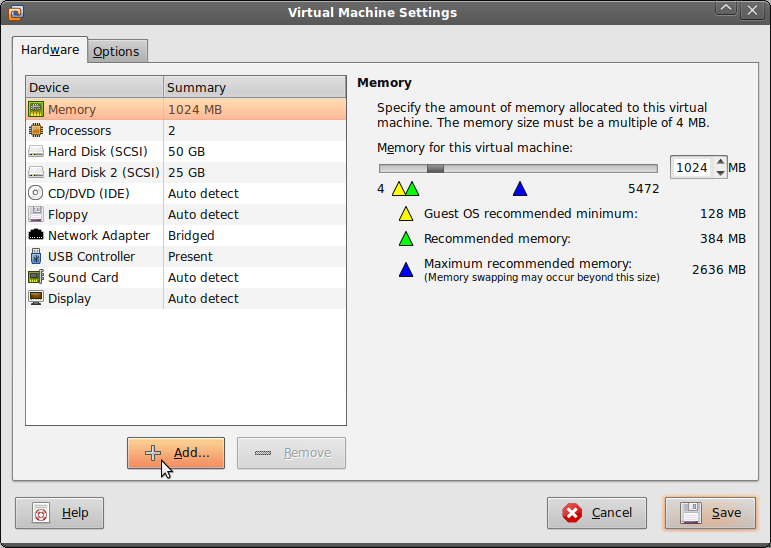
Task: Select the Floppy row label
Action: pos(68,214)
